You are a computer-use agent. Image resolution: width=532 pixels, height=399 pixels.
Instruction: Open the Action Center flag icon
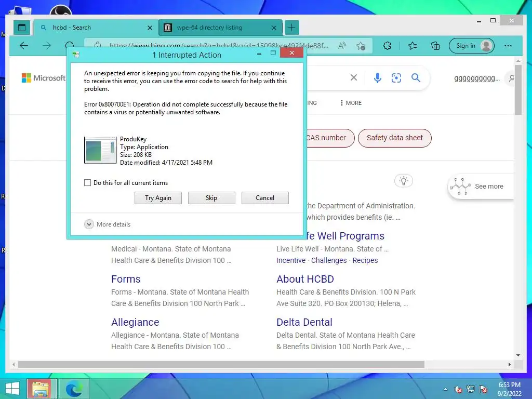[483, 389]
